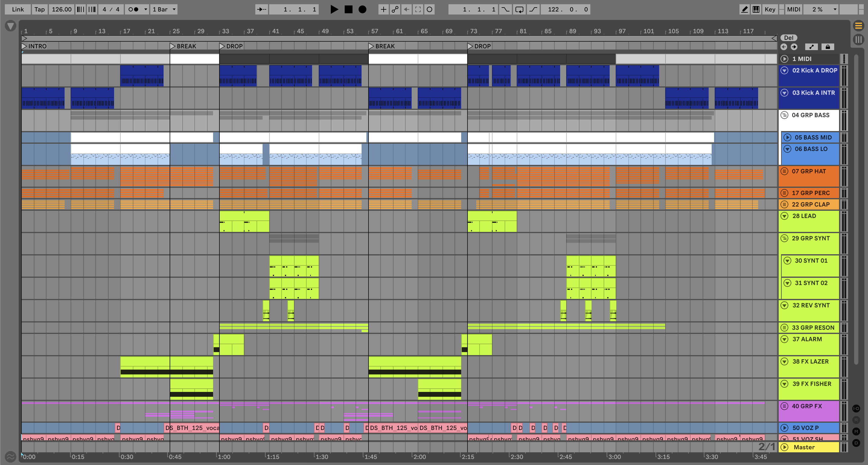Enable the computer MIDI keyboard icon

(x=756, y=9)
